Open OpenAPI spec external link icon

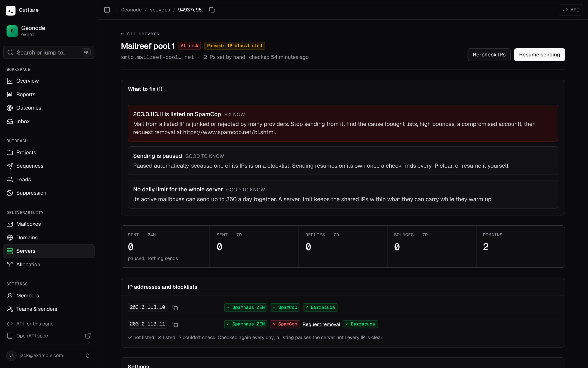pyautogui.click(x=88, y=336)
